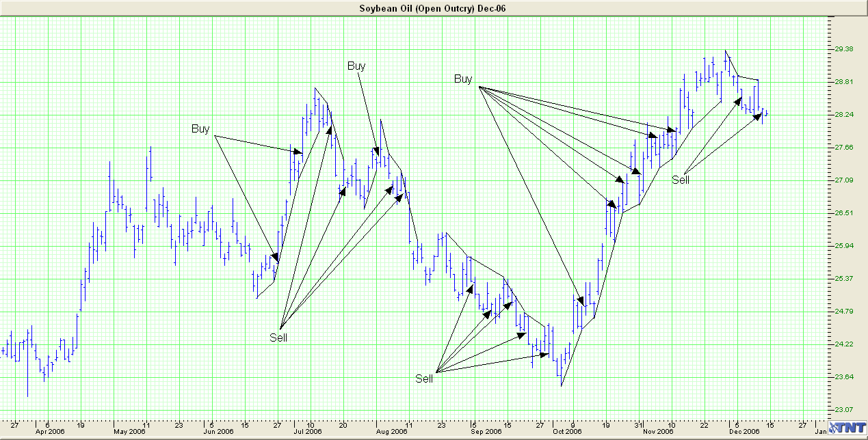The width and height of the screenshot is (868, 440).
Task: Click the 25.94 price axis label
Action: tap(843, 246)
